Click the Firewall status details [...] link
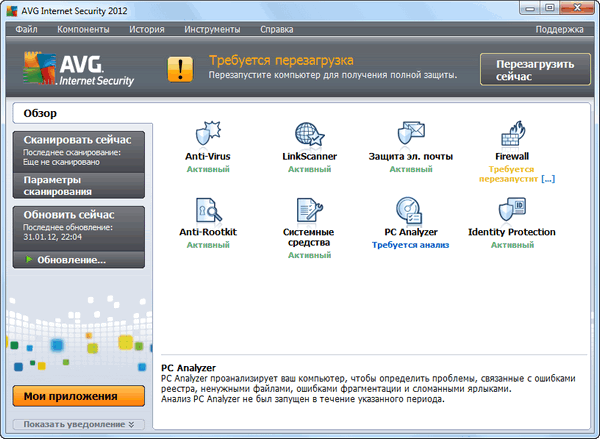600x439 pixels. coord(547,178)
